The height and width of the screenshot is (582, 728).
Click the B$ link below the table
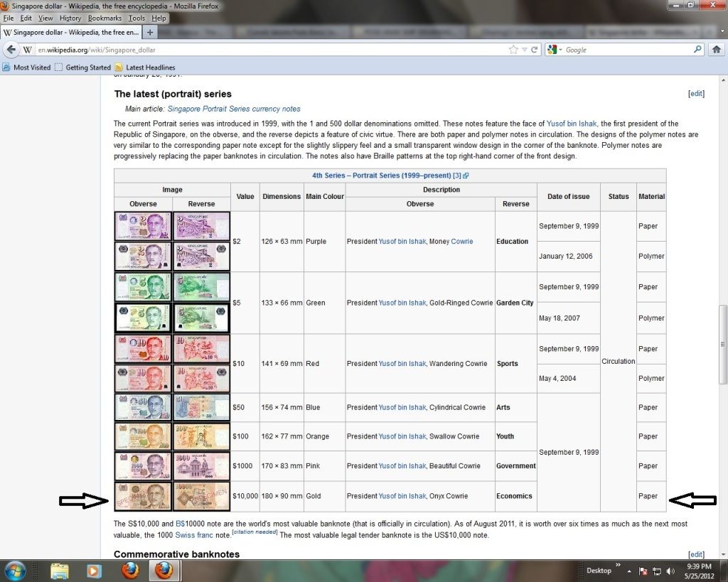coord(180,524)
